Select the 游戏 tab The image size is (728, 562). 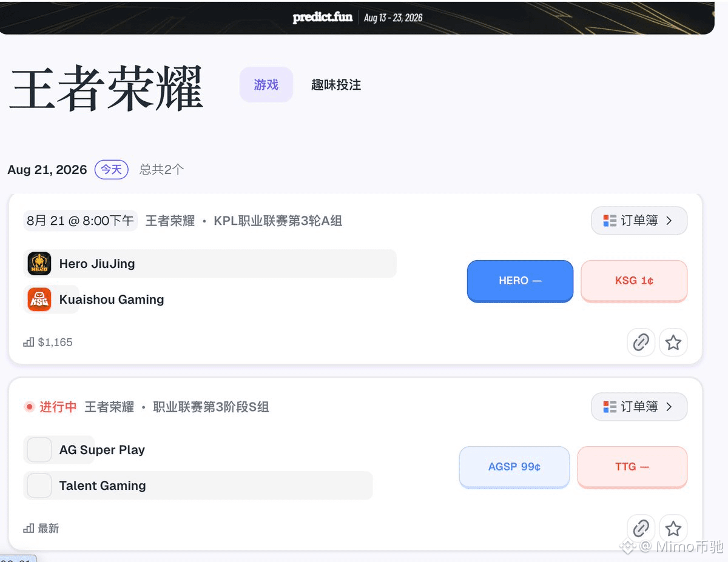click(266, 85)
